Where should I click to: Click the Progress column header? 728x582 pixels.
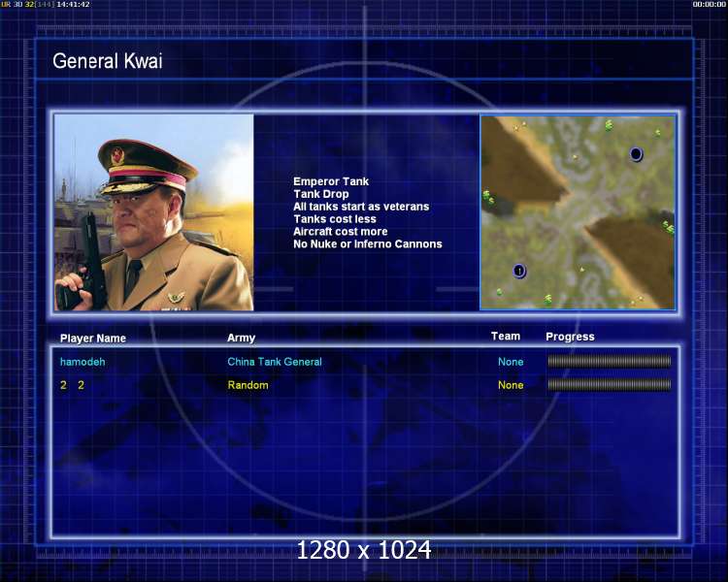pos(570,337)
